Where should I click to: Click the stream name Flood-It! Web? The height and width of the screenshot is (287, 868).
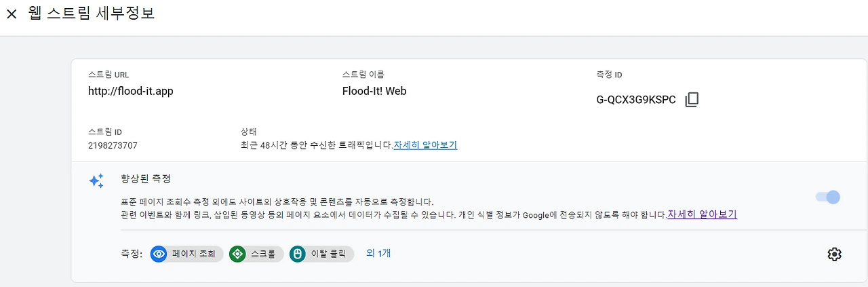tap(374, 91)
